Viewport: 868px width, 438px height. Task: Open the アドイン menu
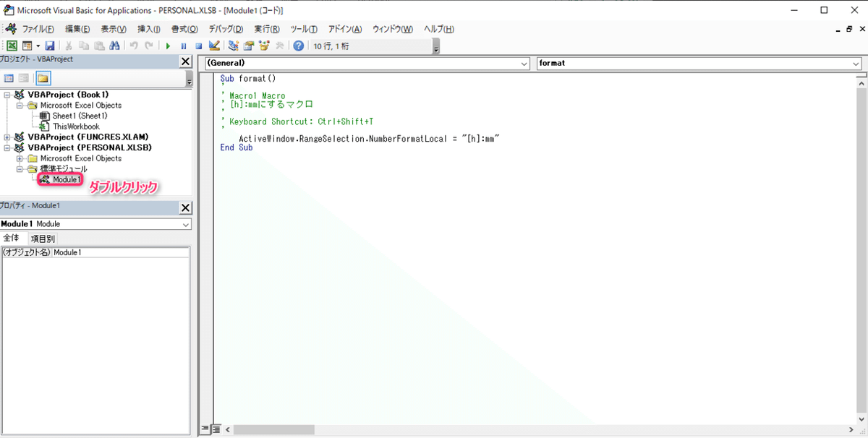click(x=345, y=29)
